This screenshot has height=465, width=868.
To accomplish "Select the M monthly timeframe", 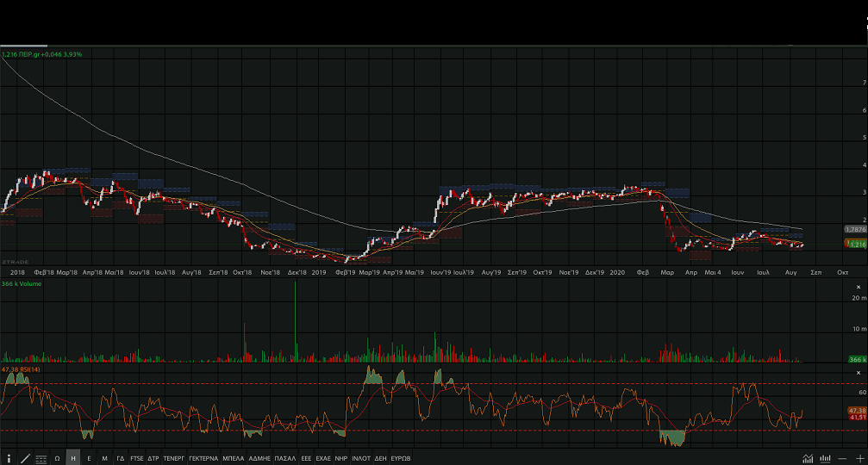I will [x=104, y=458].
